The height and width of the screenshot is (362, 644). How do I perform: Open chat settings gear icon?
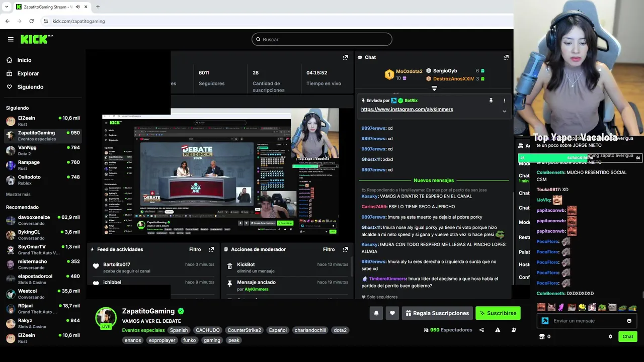[x=610, y=336]
